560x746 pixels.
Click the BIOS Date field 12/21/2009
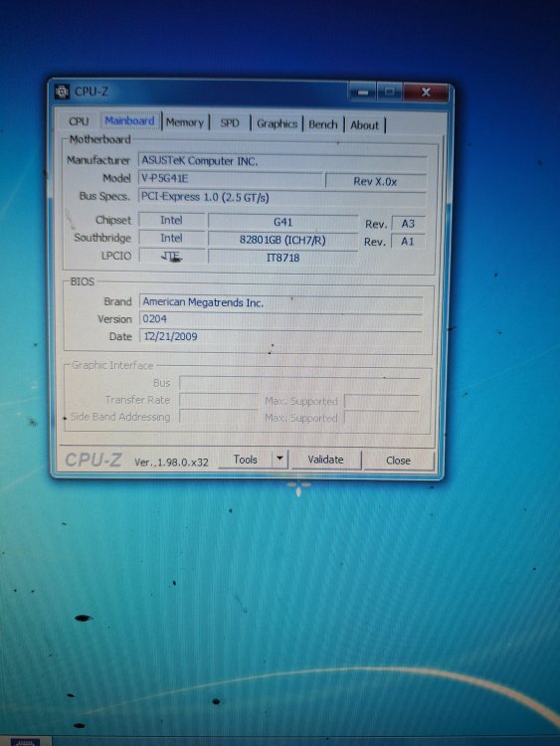(280, 337)
